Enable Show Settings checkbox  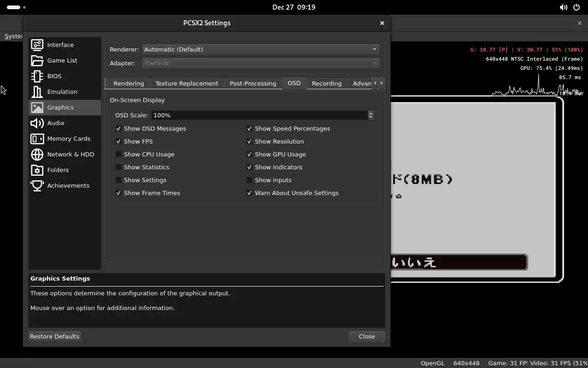click(119, 180)
